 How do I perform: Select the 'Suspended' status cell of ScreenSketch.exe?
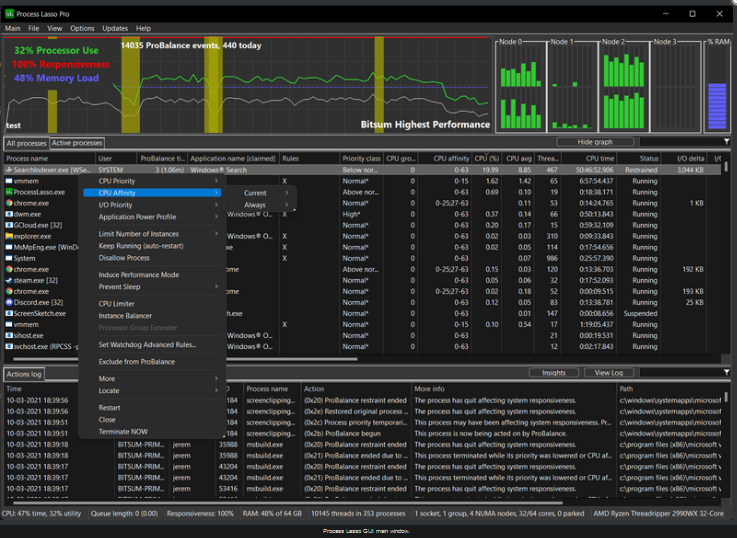point(640,313)
